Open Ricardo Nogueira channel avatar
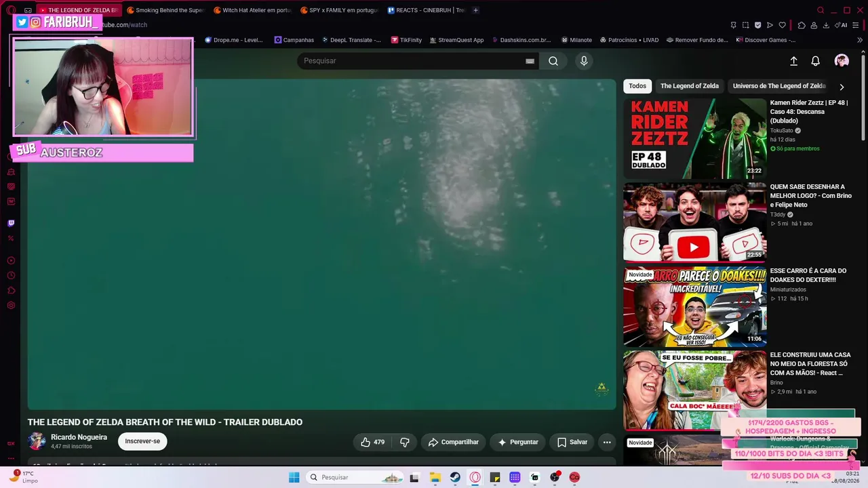The width and height of the screenshot is (868, 488). [37, 441]
